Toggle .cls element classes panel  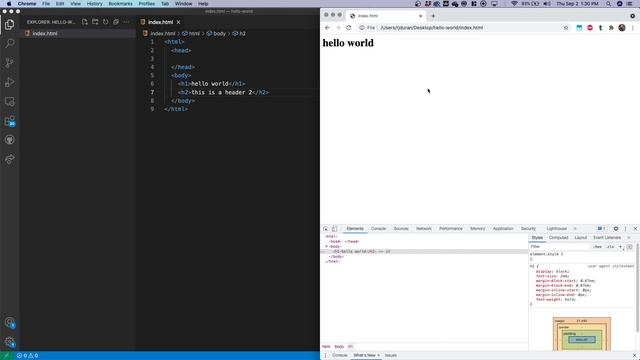coord(610,247)
